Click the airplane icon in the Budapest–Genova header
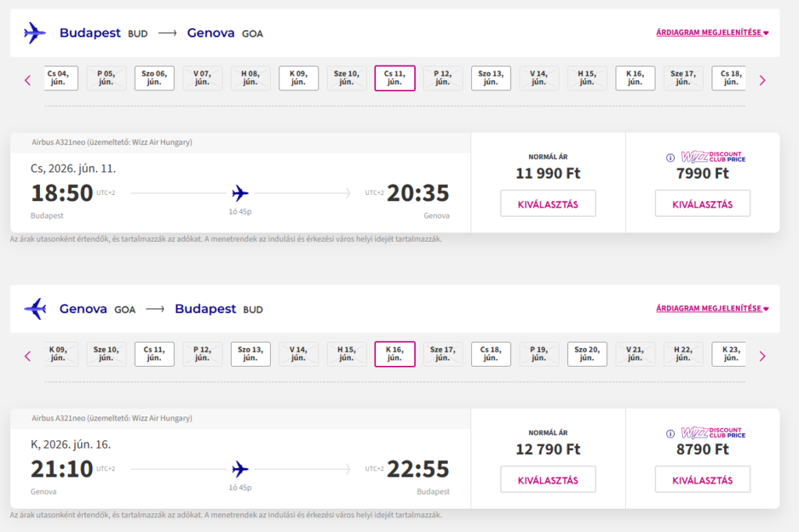The height and width of the screenshot is (532, 799). (35, 33)
